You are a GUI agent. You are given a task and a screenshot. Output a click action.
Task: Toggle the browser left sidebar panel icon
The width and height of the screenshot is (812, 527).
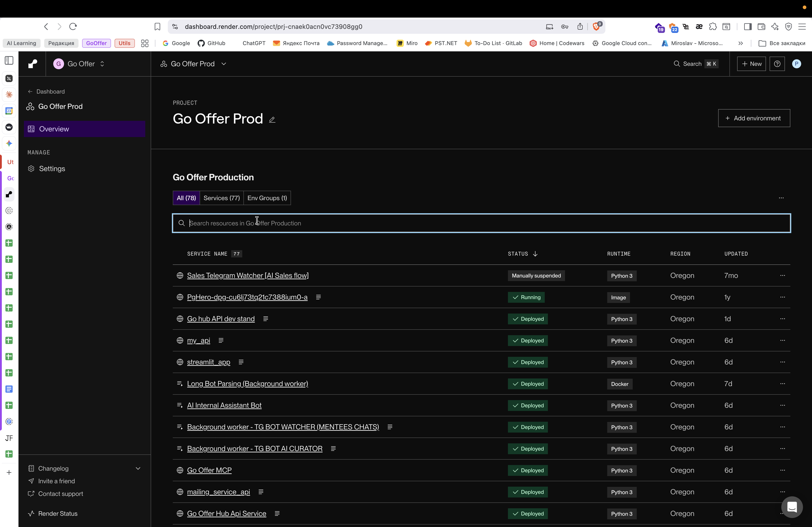9,61
